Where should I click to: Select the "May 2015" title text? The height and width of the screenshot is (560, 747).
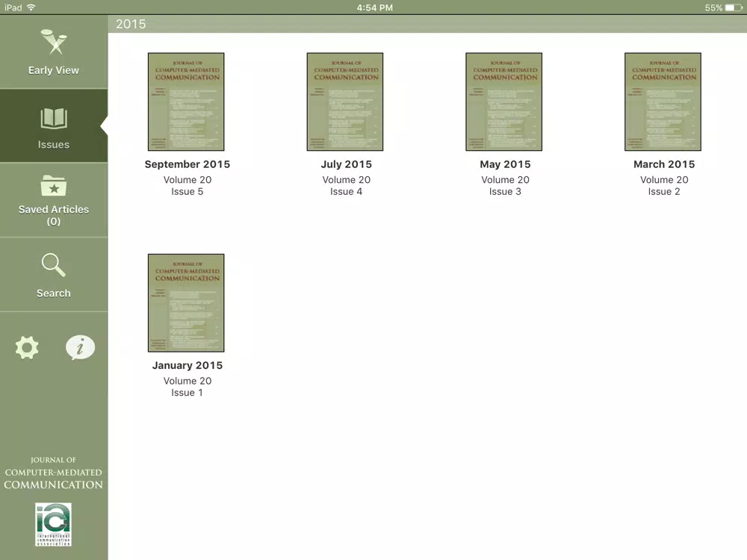(505, 164)
